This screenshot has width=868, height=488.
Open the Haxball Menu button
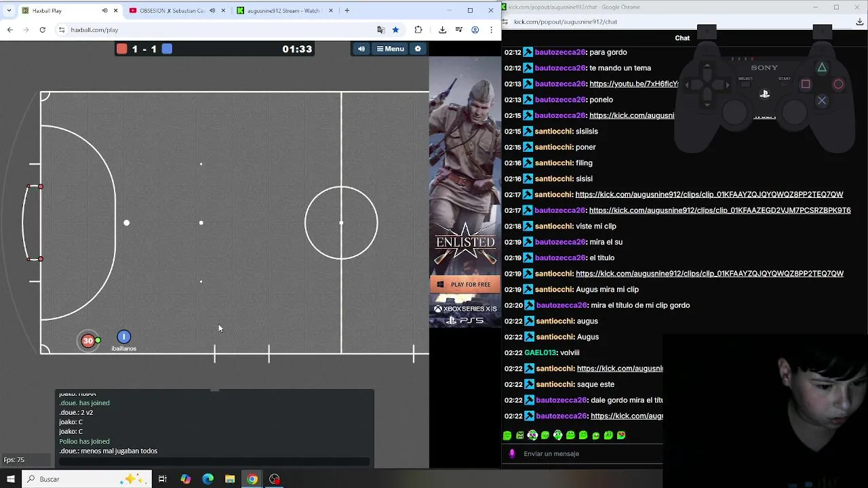390,49
